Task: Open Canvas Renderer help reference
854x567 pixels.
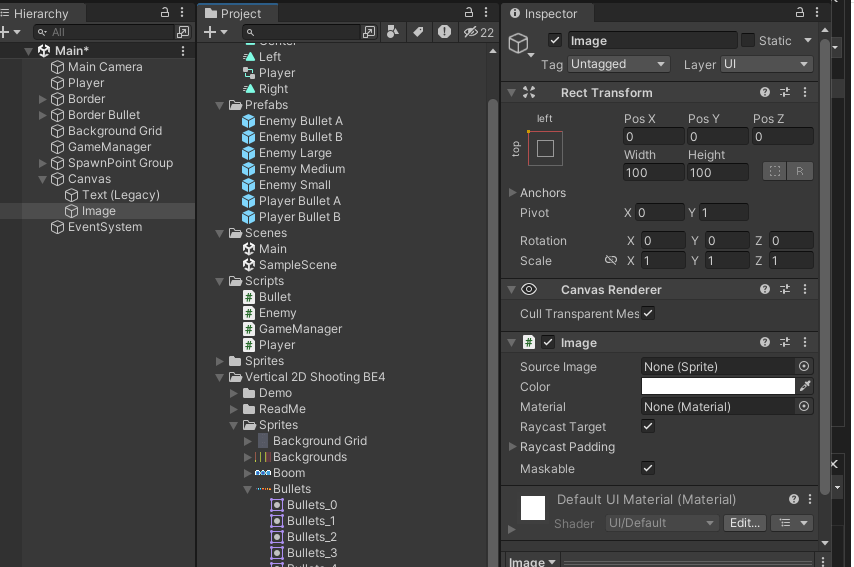Action: click(765, 289)
